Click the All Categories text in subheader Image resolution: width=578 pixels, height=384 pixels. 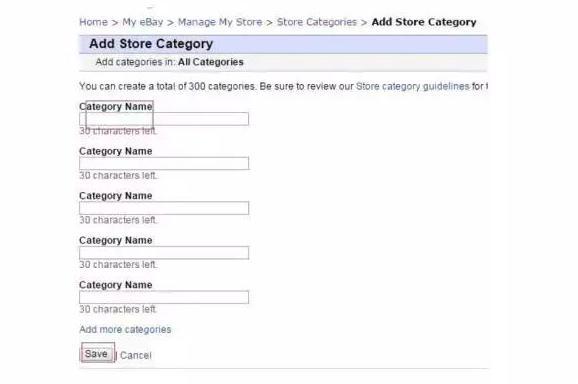(211, 62)
